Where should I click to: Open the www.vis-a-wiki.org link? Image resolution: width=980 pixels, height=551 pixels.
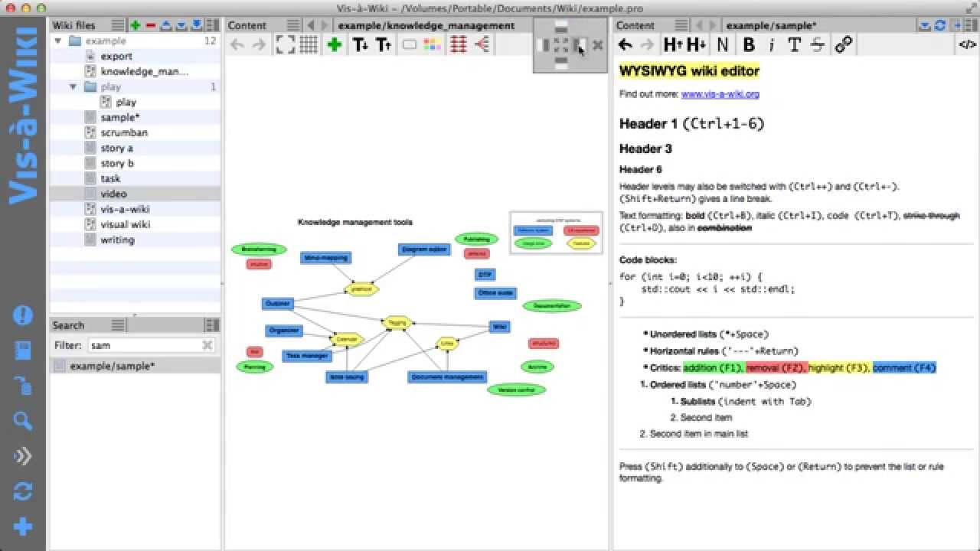[720, 94]
